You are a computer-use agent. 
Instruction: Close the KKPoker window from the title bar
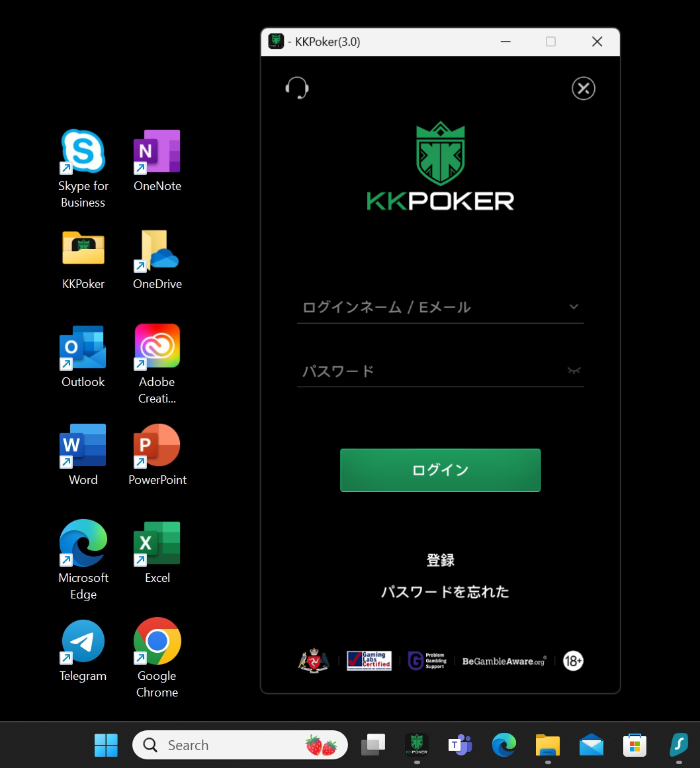coord(597,42)
